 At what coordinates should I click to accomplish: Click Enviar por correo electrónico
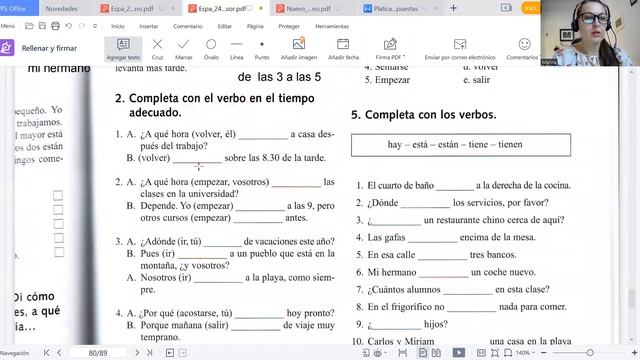(460, 49)
